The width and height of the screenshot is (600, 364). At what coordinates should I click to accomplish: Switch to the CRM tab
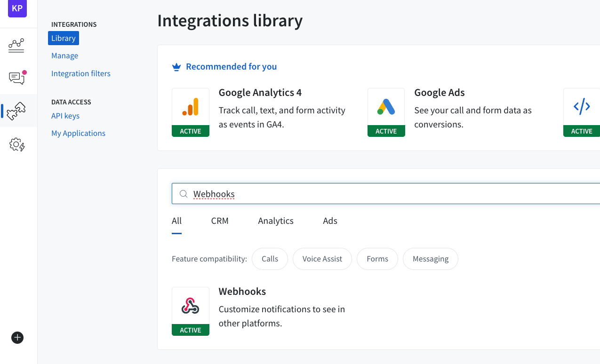click(x=220, y=221)
